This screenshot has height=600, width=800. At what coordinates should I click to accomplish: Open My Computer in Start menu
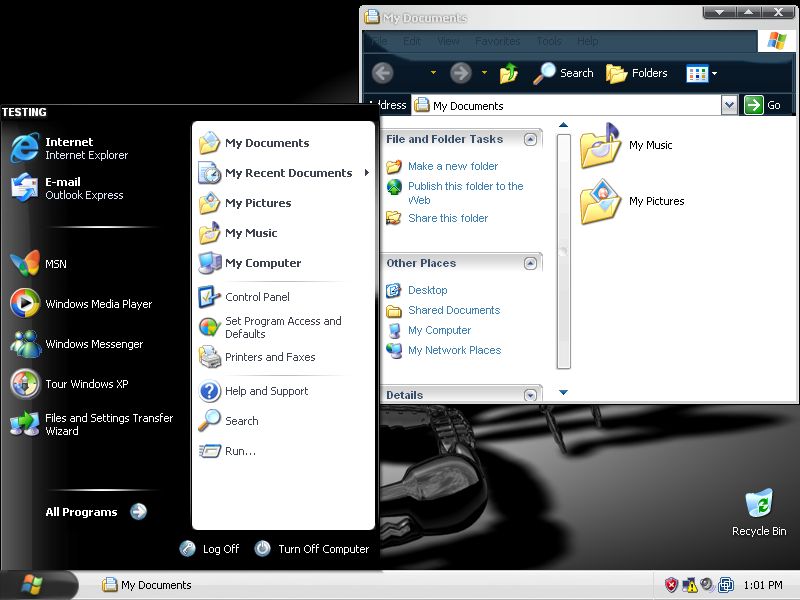[x=249, y=263]
